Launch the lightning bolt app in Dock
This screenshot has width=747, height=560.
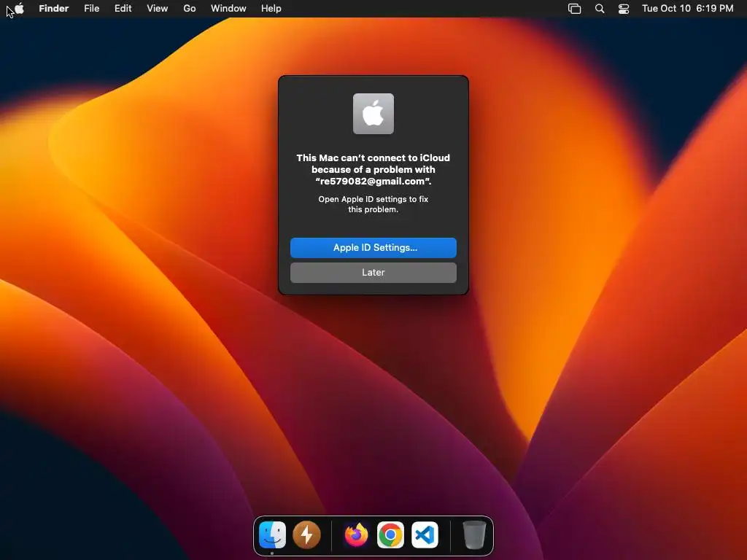[307, 534]
